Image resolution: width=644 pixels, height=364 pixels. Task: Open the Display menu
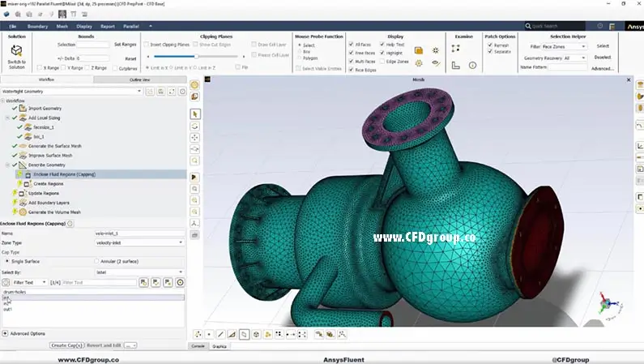click(x=84, y=26)
